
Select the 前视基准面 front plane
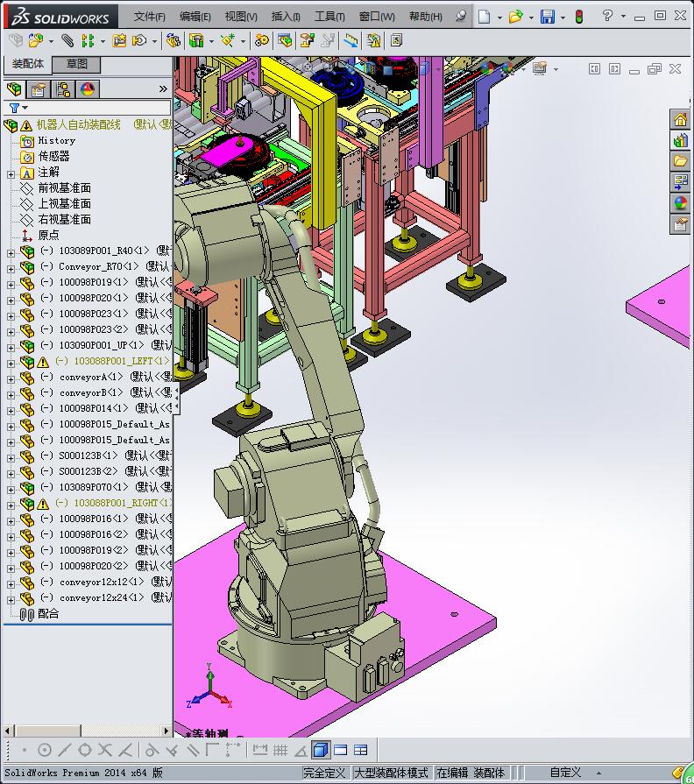[65, 188]
